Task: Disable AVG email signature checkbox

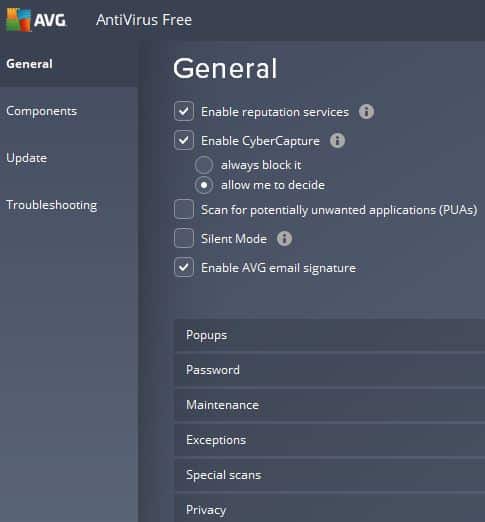Action: (x=184, y=267)
